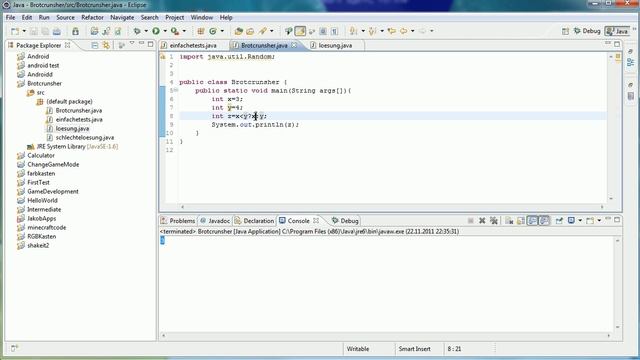Viewport: 640px width, 360px height.
Task: Switch to the Declaration tab
Action: (254, 220)
